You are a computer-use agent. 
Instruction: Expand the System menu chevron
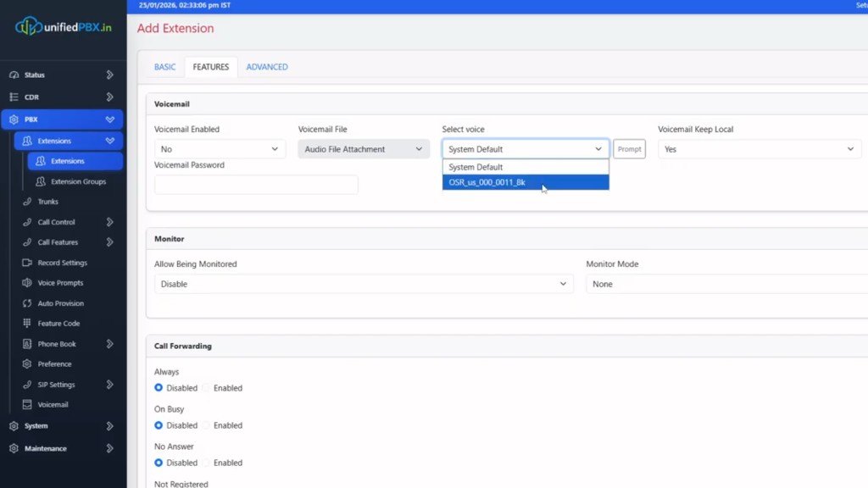109,426
